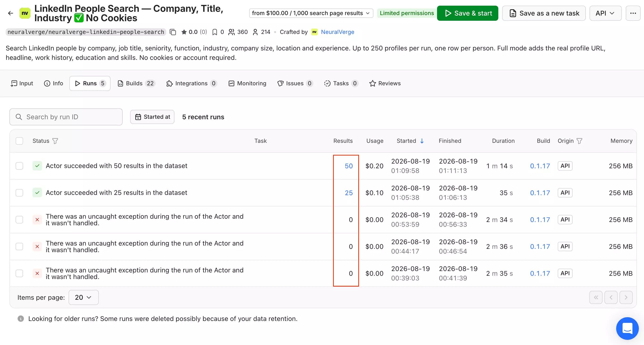644x345 pixels.
Task: Open the API dropdown menu
Action: click(x=605, y=13)
